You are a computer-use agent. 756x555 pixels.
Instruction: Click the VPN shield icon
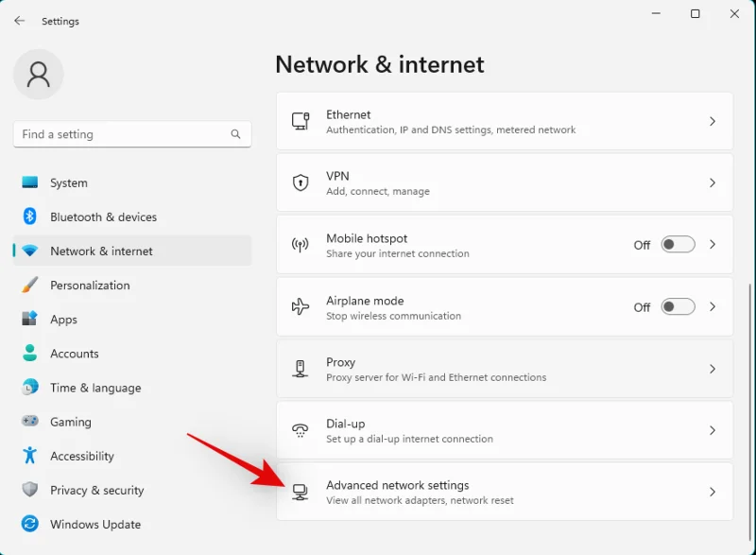tap(301, 182)
